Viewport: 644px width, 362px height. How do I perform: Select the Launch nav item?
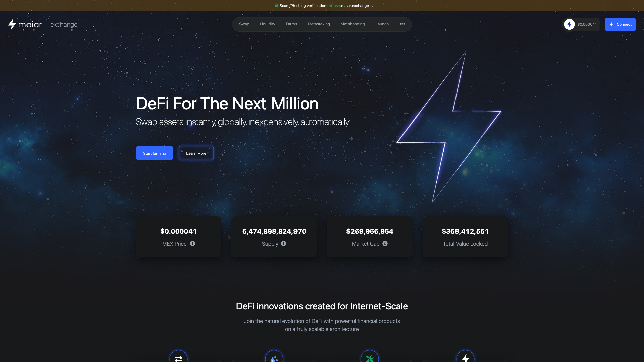(x=382, y=24)
